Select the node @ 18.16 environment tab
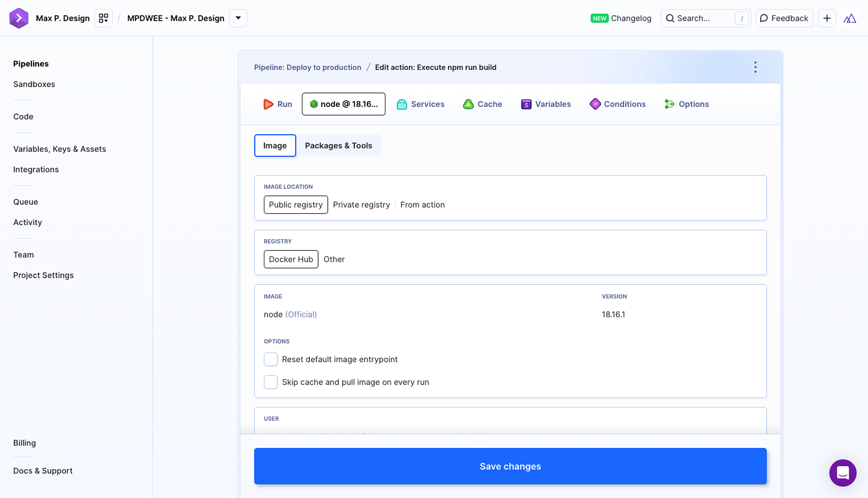 tap(343, 104)
